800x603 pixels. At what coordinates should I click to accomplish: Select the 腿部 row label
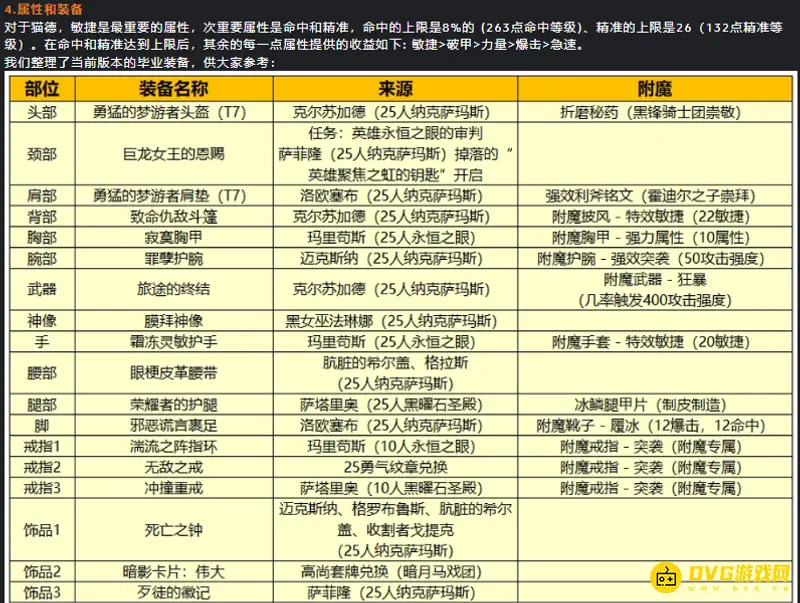coord(42,405)
